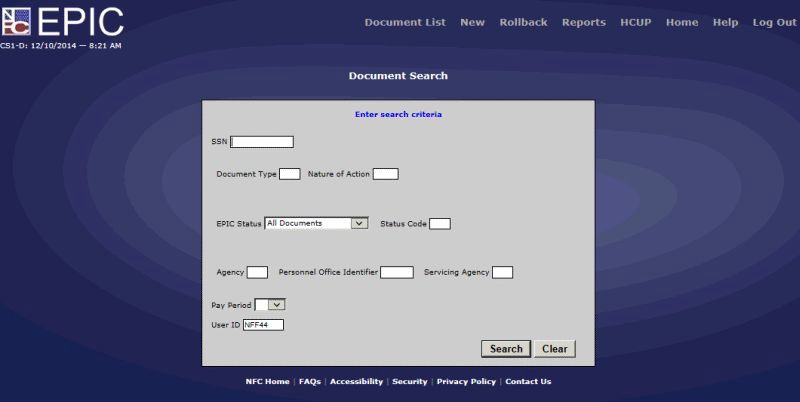
Task: Open the Contact Us link
Action: coord(528,382)
